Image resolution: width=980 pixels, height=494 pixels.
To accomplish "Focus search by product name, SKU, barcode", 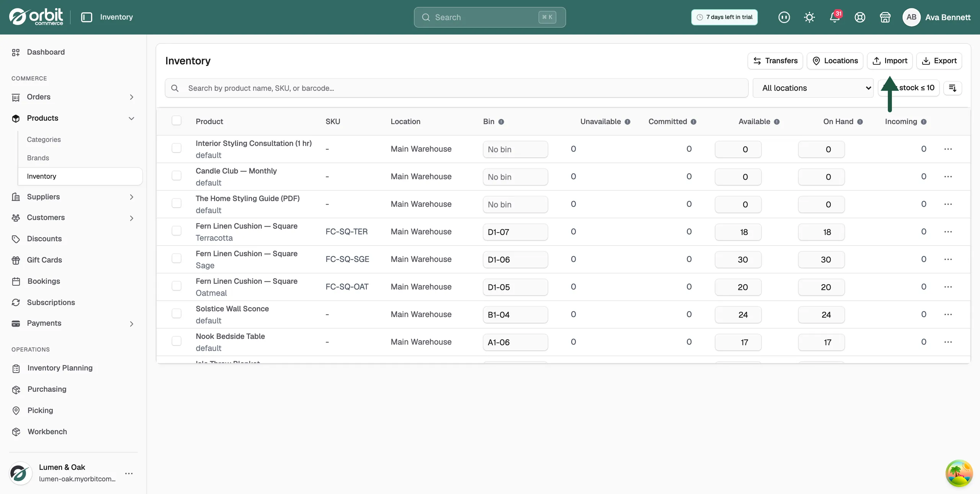I will (456, 88).
